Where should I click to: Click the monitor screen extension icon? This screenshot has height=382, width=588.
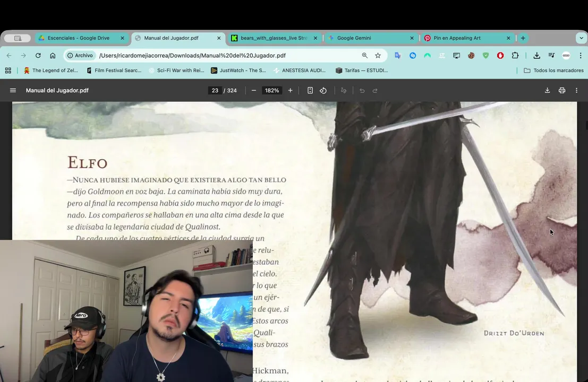click(x=456, y=55)
